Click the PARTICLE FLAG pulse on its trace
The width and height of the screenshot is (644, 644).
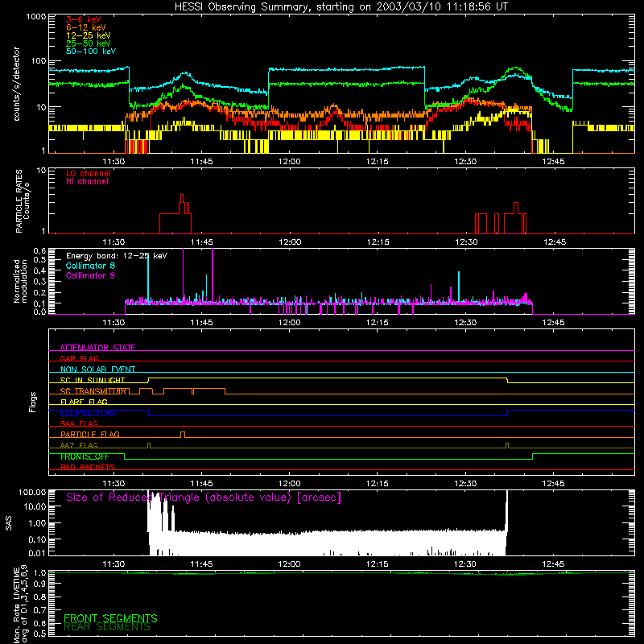click(x=183, y=435)
